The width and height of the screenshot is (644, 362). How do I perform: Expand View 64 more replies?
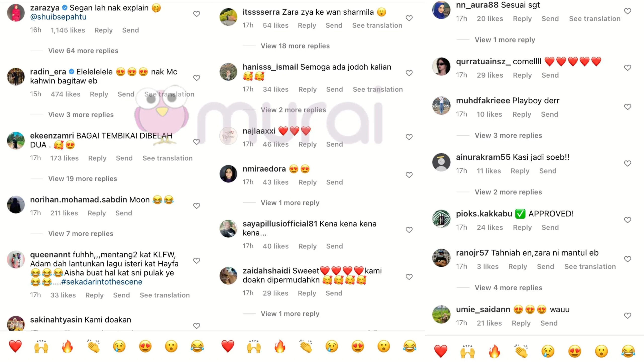tap(83, 51)
